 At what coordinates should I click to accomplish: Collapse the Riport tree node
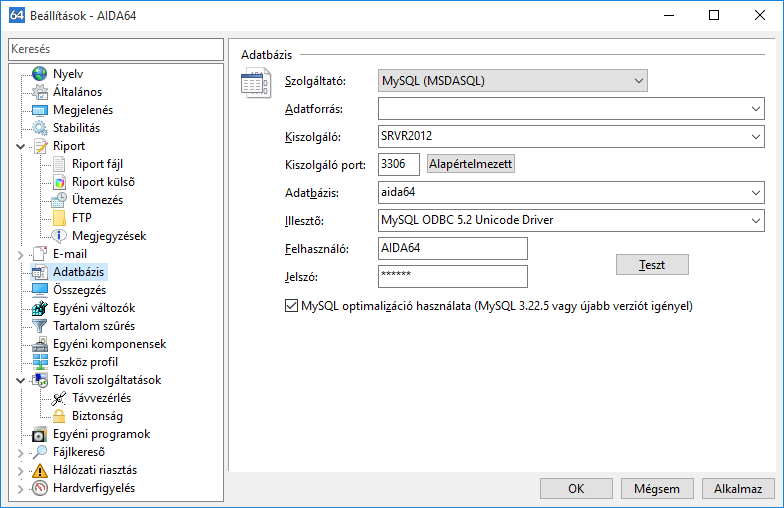tap(20, 146)
